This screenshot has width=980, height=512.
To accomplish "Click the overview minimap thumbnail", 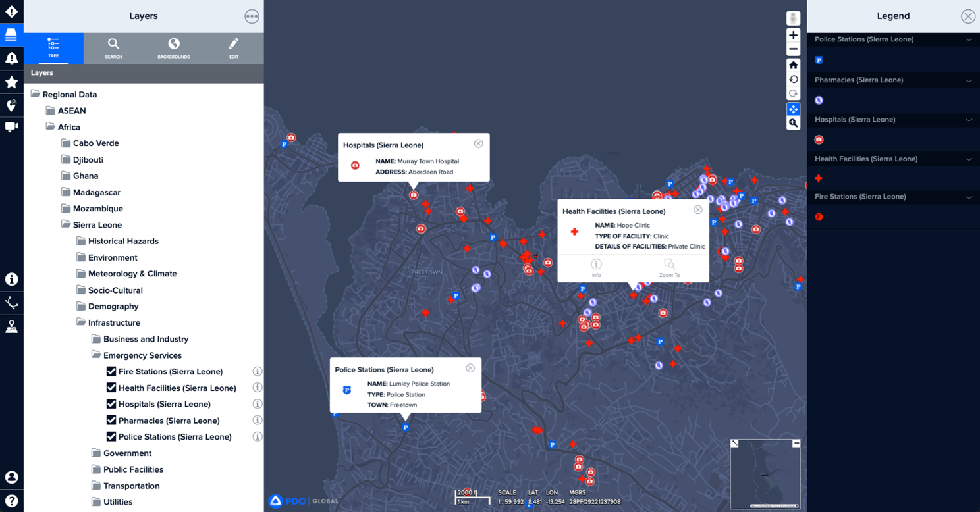I will [765, 474].
